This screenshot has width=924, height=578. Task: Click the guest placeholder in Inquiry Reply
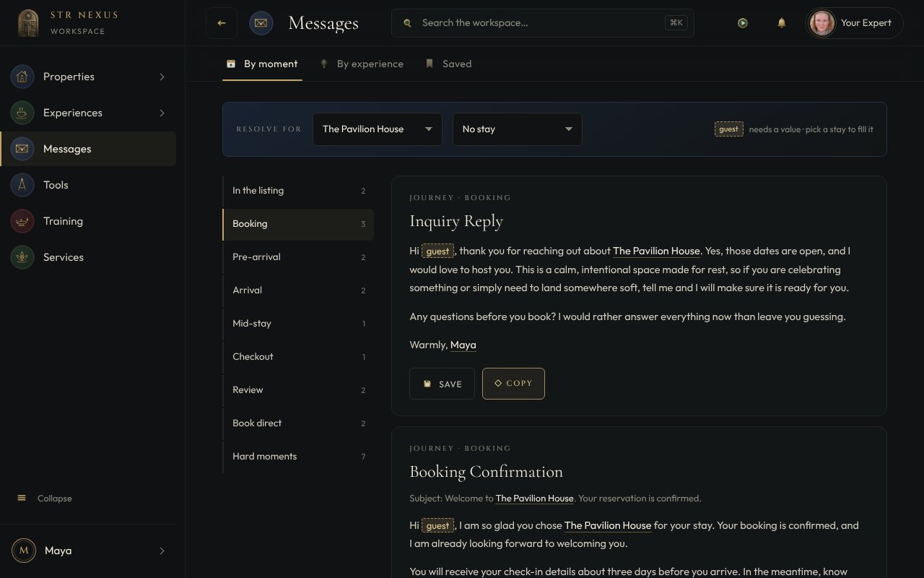(x=437, y=251)
